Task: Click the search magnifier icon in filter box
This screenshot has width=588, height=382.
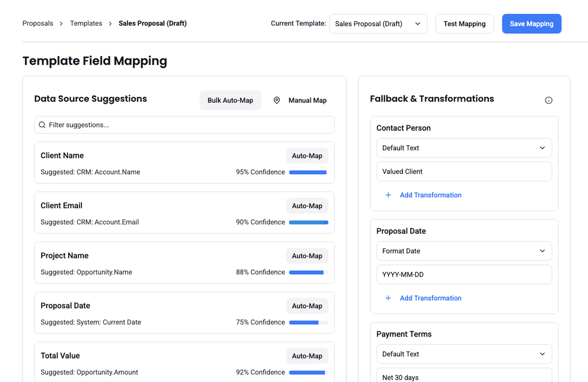Action: (42, 125)
